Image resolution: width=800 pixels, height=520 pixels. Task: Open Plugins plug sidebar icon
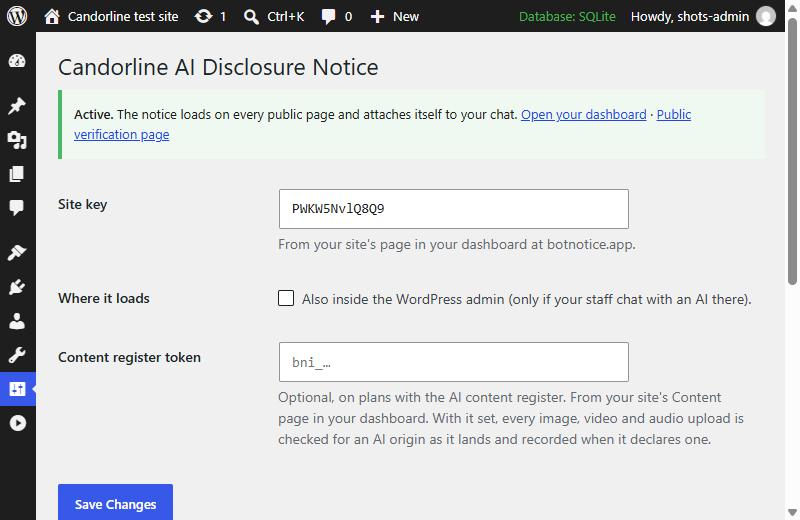click(17, 287)
